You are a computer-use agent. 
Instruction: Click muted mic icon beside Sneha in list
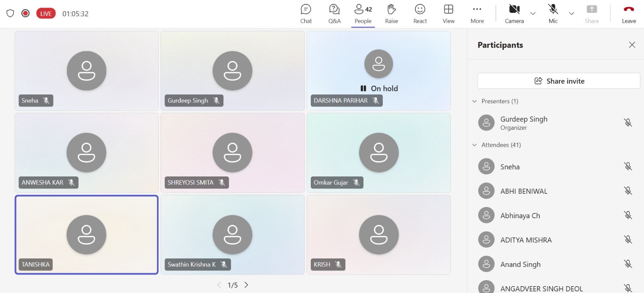click(628, 166)
